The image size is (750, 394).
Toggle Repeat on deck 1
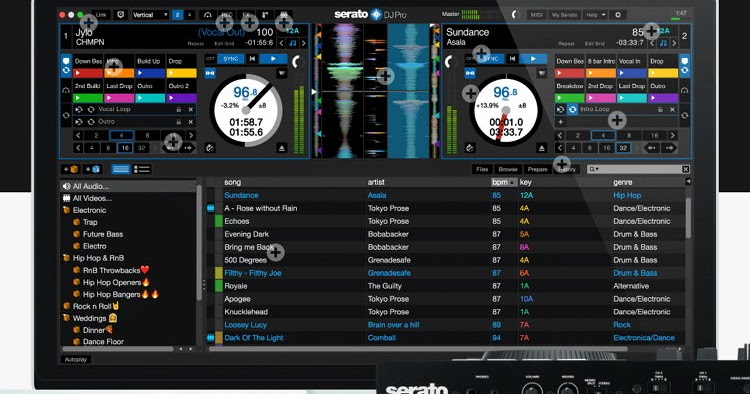tap(196, 44)
